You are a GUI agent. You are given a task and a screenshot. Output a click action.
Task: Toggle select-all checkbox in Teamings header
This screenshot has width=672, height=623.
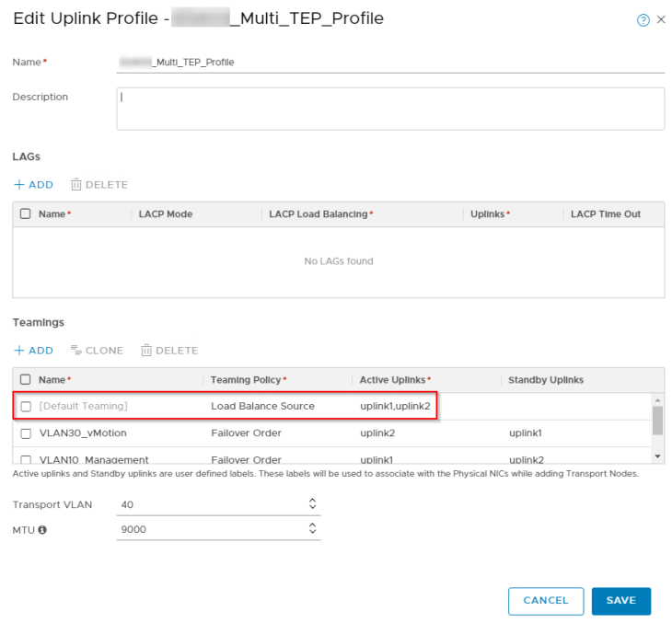pyautogui.click(x=26, y=380)
